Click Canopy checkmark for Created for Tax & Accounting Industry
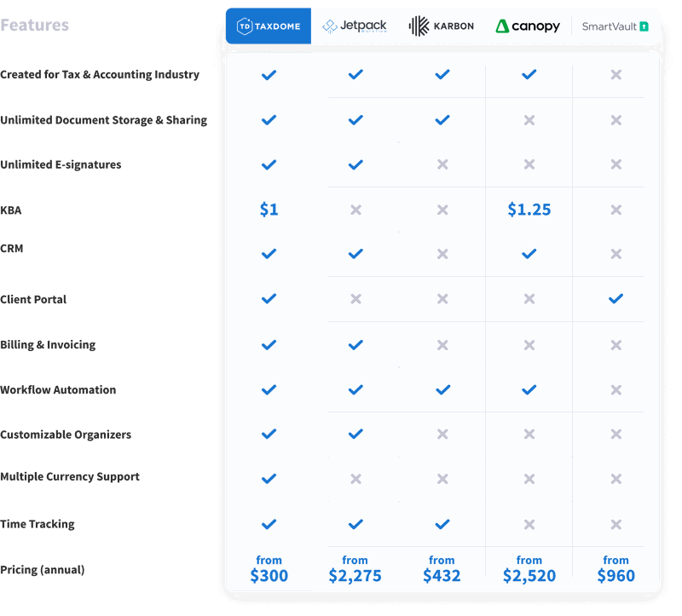The width and height of the screenshot is (682, 616). click(529, 75)
